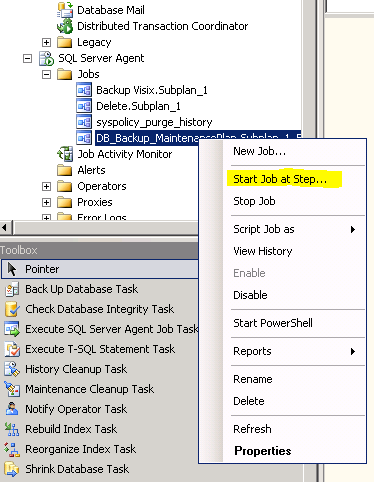The width and height of the screenshot is (374, 482).
Task: Select Maintenance Cleanup Task text in Toolbox
Action: click(x=90, y=389)
